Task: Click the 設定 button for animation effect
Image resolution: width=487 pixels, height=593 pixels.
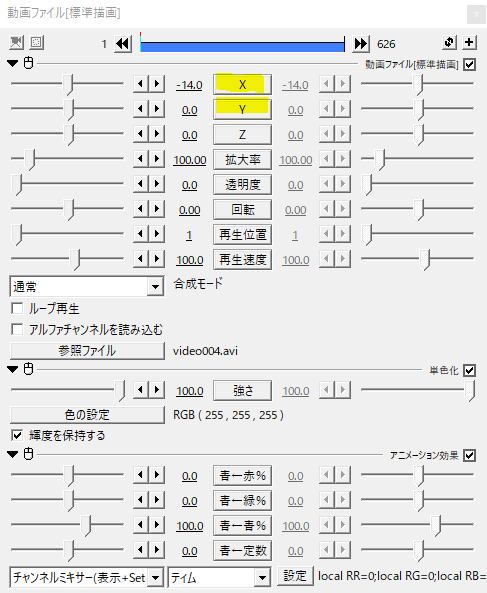Action: click(295, 576)
